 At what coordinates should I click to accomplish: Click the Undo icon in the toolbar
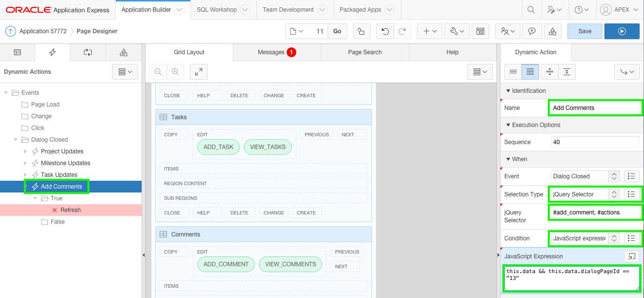(x=385, y=31)
